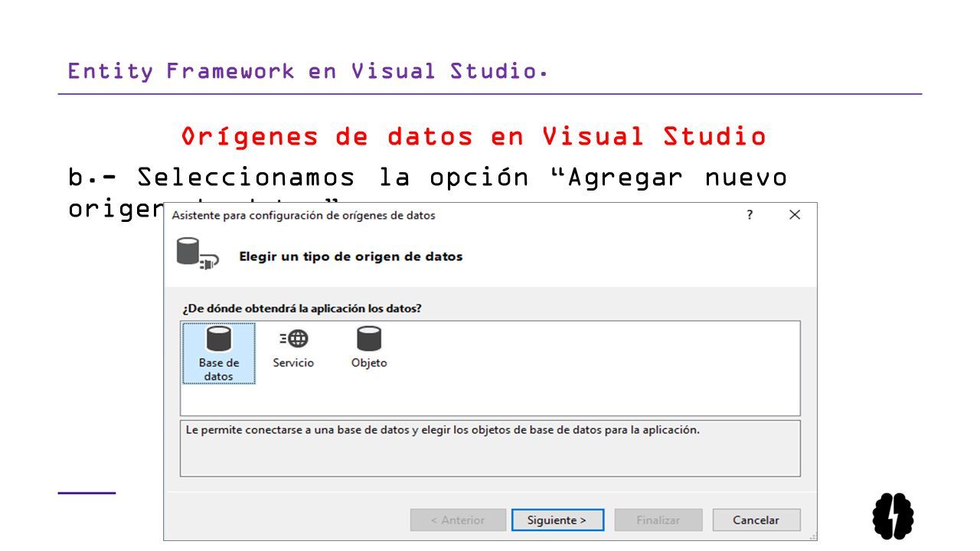Choose the Servicio data source icon
Viewport: 980px width, 551px height.
(293, 347)
